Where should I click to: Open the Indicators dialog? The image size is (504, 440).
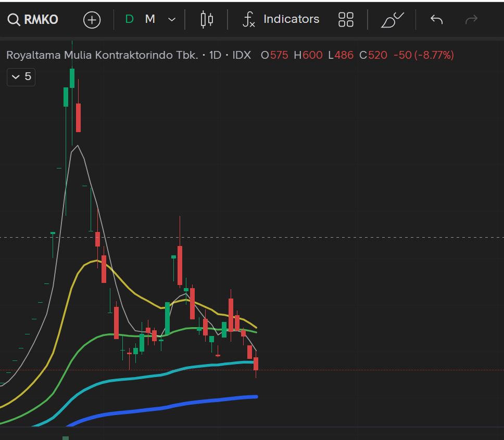[x=291, y=19]
